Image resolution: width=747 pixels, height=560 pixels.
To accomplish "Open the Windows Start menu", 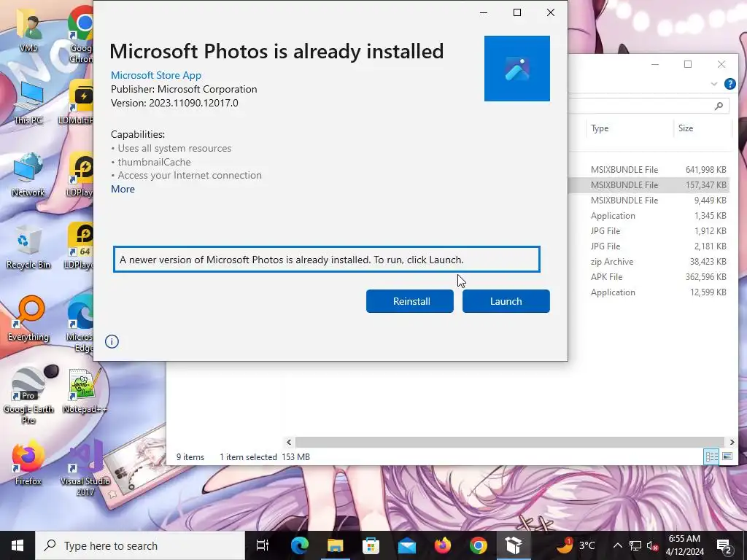I will coord(18,545).
